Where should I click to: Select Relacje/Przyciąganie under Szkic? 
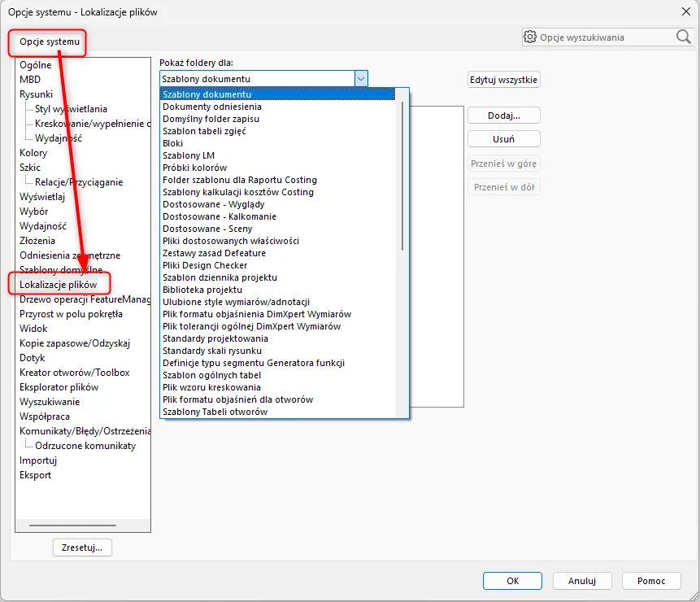[x=79, y=182]
